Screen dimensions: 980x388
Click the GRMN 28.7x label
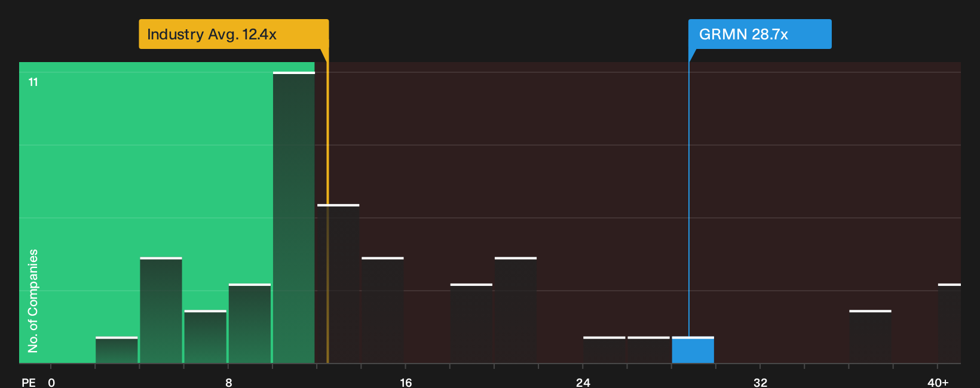[759, 34]
